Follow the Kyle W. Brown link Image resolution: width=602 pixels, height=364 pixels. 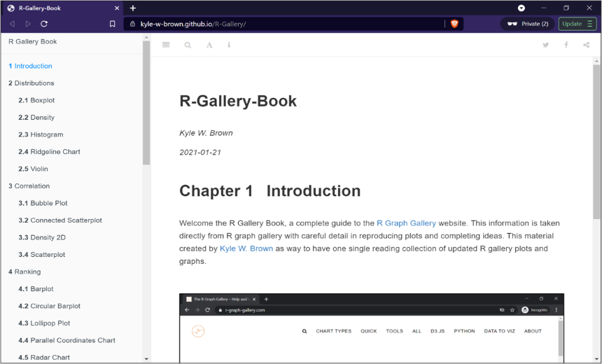pos(246,248)
